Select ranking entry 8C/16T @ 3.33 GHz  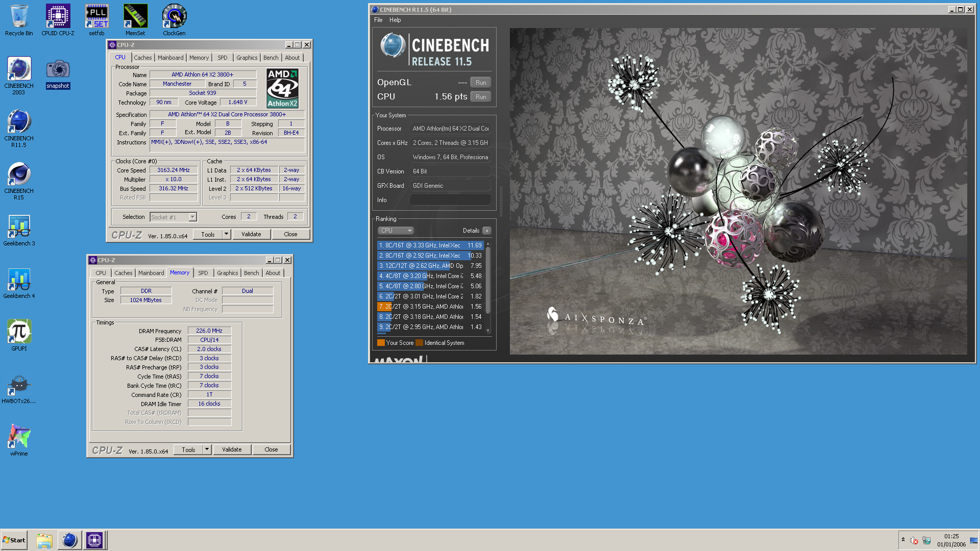(431, 245)
